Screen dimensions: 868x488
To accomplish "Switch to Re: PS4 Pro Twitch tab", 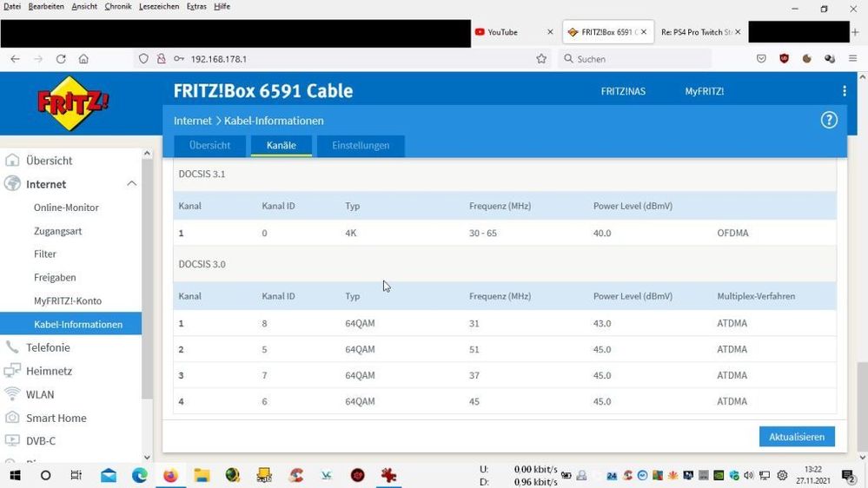I will [x=696, y=32].
